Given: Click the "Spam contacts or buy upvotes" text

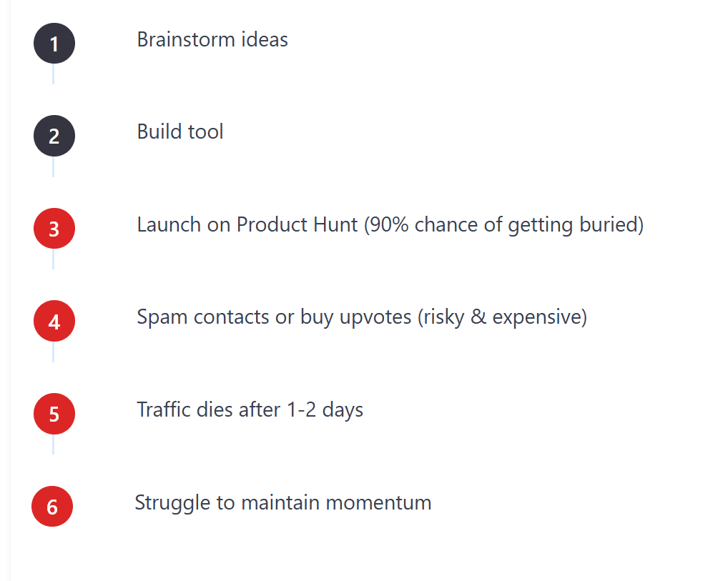Looking at the screenshot, I should 274,317.
